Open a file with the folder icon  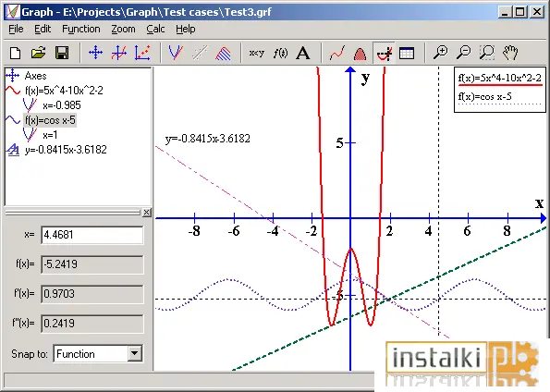[39, 54]
